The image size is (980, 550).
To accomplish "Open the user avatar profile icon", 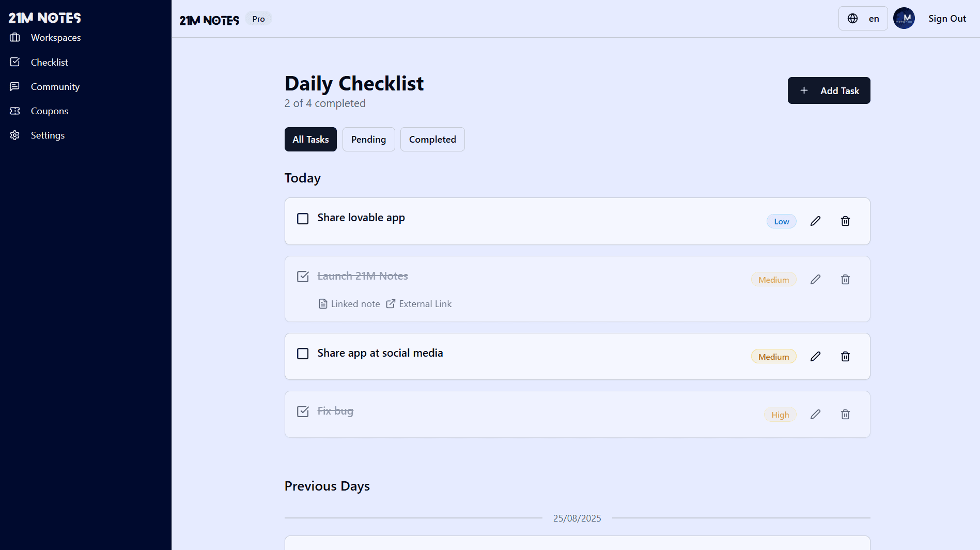I will pyautogui.click(x=904, y=19).
